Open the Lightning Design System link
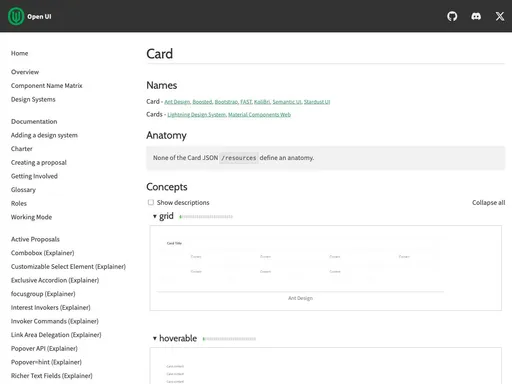 [197, 115]
